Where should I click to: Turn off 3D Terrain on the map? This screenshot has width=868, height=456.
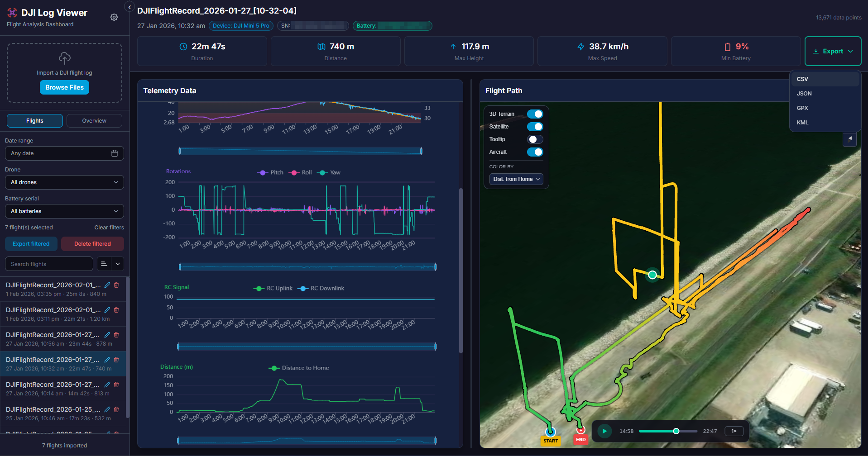tap(535, 114)
